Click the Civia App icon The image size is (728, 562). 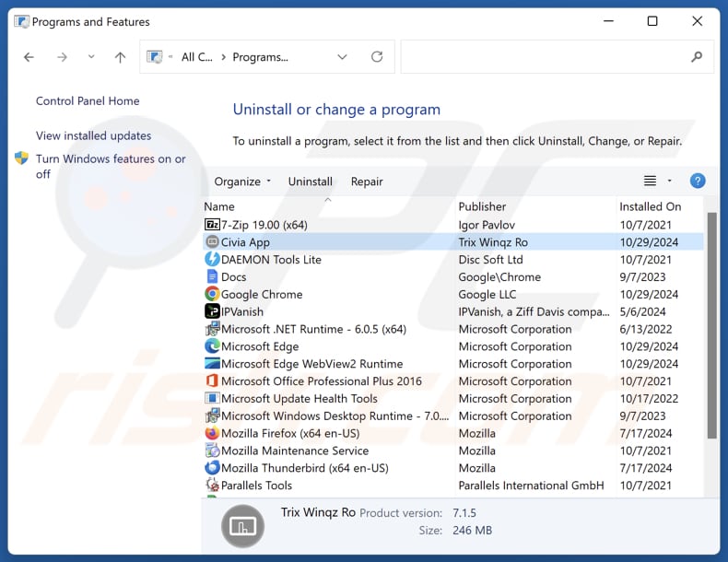[x=212, y=241]
